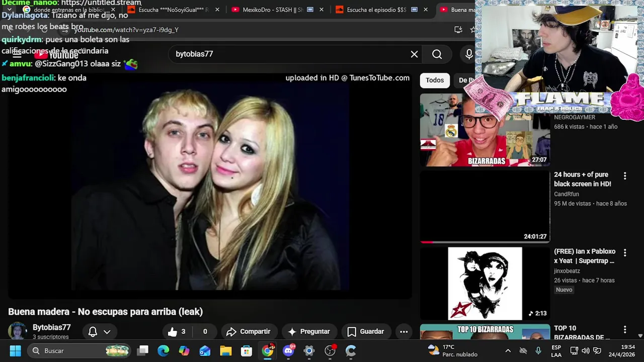Screen dimensions: 644x362
Task: Open Microsoft Store from taskbar
Action: pos(246,350)
